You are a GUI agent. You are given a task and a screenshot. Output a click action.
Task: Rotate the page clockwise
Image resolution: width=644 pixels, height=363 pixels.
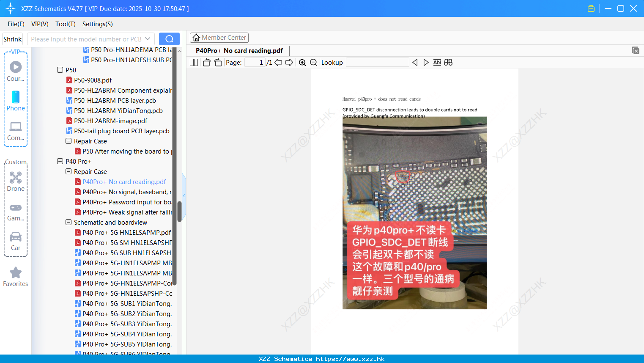click(x=218, y=63)
